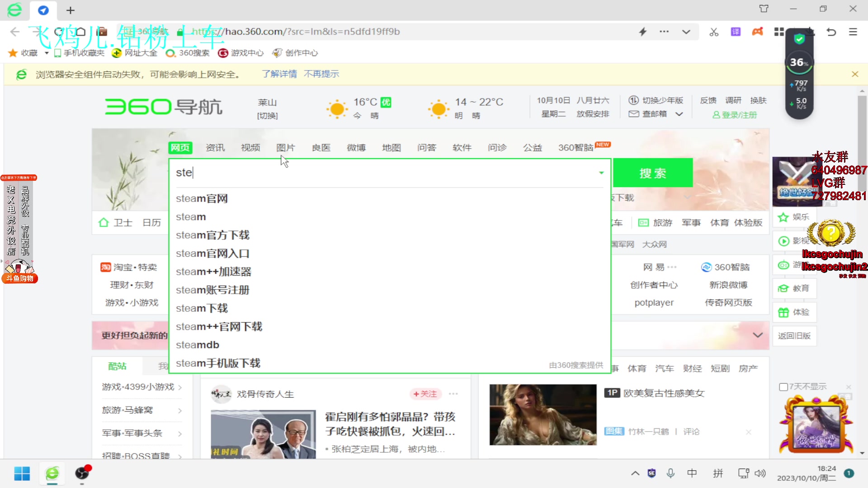Open three-dots menu on 戏骨传奇人生 card
868x488 pixels.
453,394
